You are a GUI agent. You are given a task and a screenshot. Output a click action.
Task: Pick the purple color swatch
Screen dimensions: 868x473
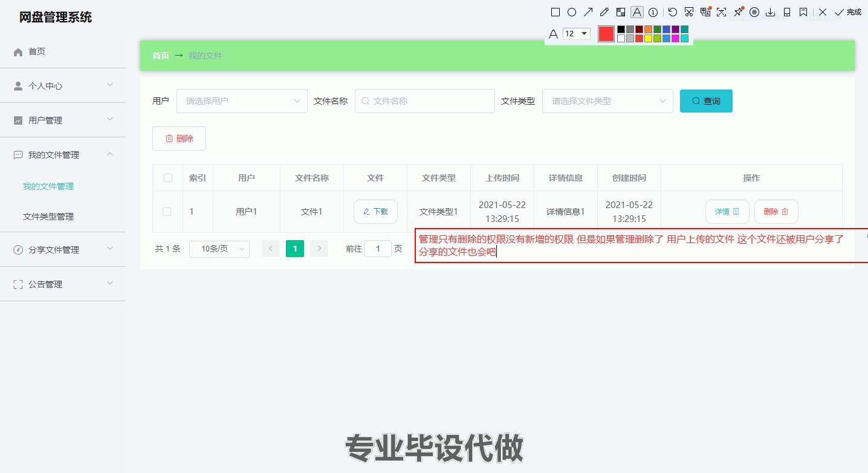click(675, 29)
